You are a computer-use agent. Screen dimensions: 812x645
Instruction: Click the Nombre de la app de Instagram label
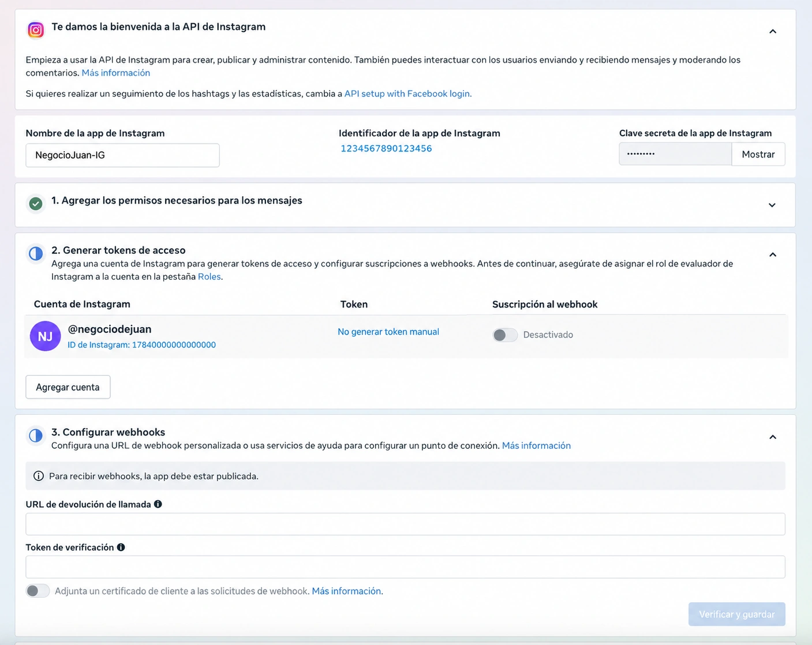tap(95, 133)
